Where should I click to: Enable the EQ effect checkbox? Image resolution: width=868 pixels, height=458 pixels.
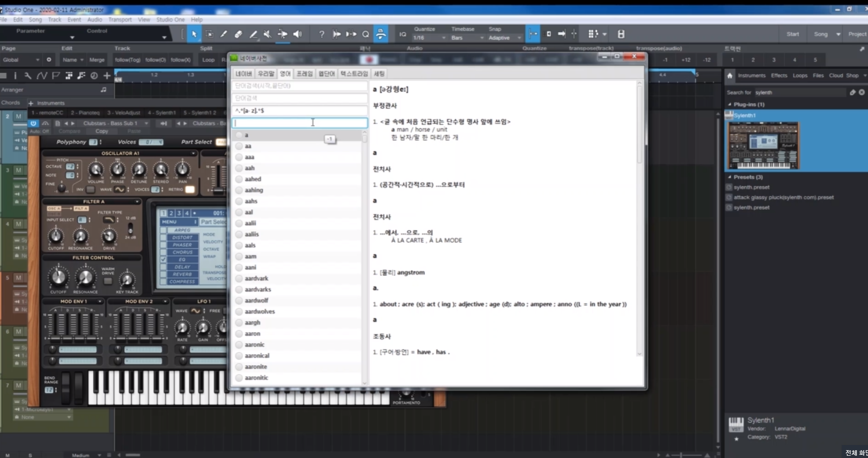[163, 260]
